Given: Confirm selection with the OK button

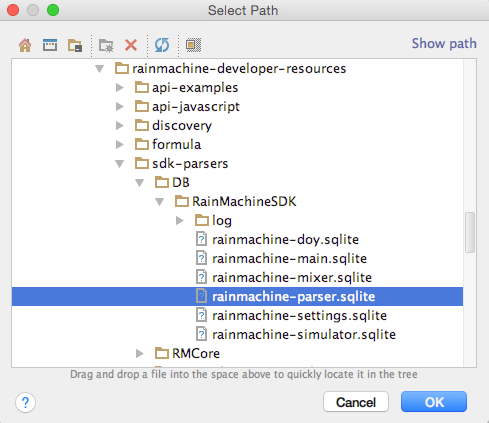Looking at the screenshot, I should [x=434, y=402].
